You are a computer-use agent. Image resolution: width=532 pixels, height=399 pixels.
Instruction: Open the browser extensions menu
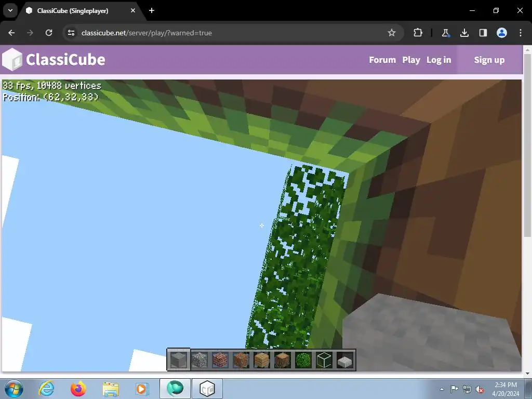coord(418,33)
